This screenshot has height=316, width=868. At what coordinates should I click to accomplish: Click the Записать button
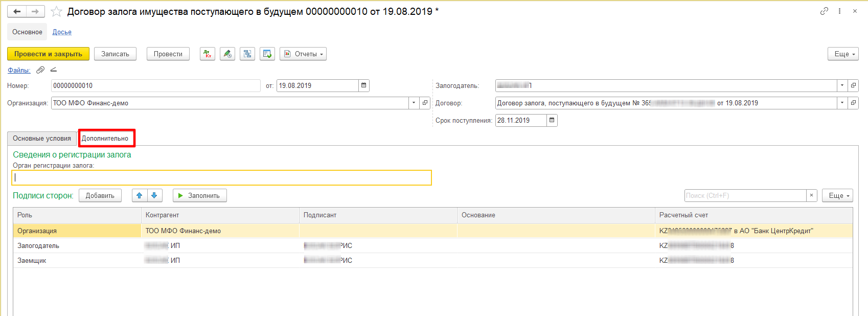pos(115,54)
